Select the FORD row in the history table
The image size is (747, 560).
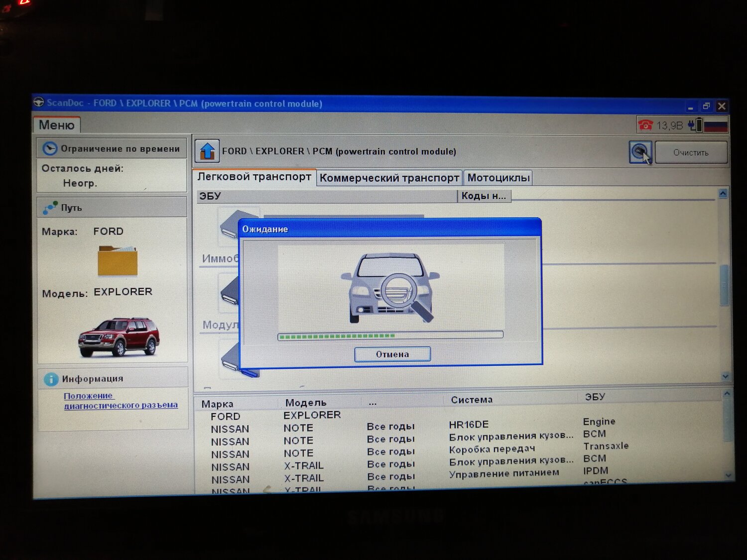tap(225, 416)
